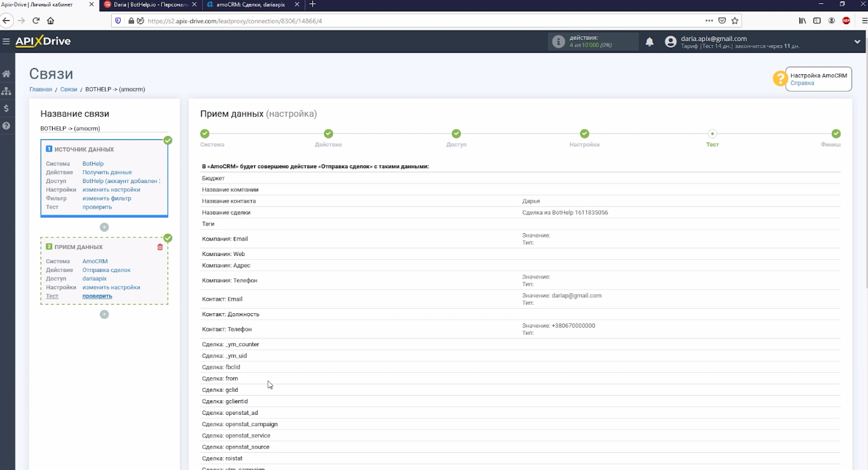Toggle the browser sidebar icon

coord(817,20)
